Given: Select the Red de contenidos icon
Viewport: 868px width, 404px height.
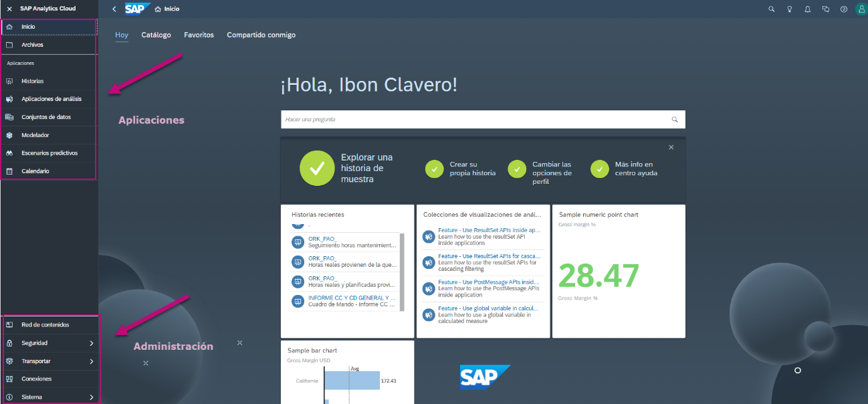Looking at the screenshot, I should coord(9,325).
